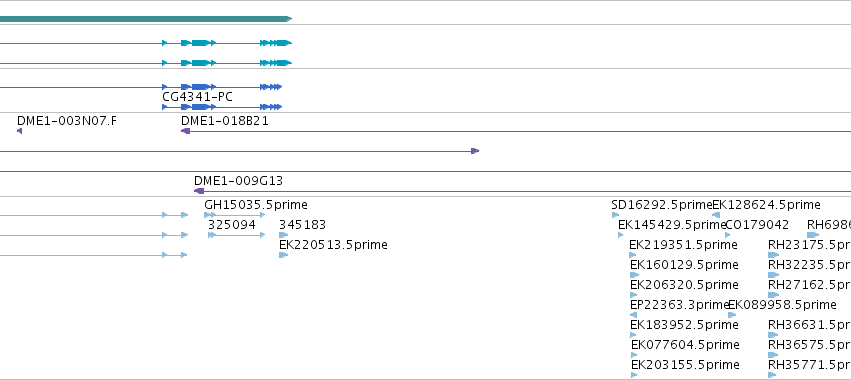Click the EK206320.5prime label
The image size is (851, 380).
click(x=684, y=285)
